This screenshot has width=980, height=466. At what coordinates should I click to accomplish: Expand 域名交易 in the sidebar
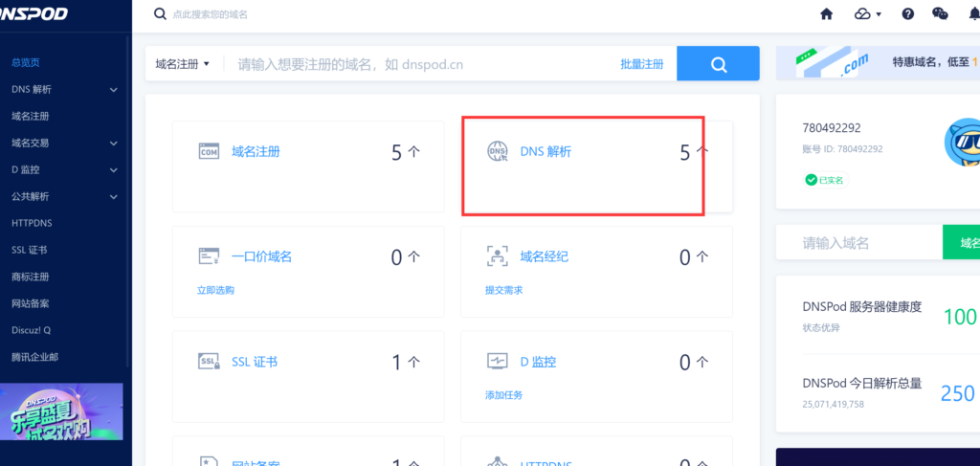pos(114,144)
